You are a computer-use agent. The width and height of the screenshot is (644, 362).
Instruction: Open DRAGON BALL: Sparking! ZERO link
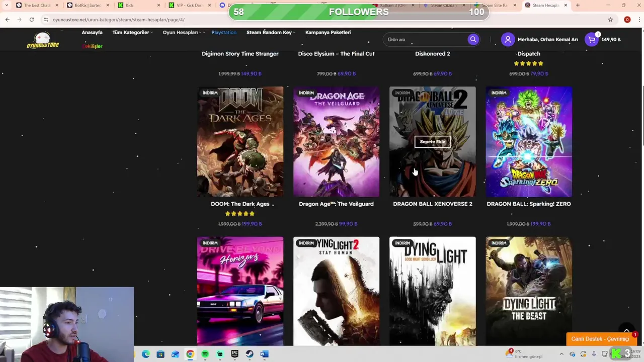pyautogui.click(x=529, y=204)
